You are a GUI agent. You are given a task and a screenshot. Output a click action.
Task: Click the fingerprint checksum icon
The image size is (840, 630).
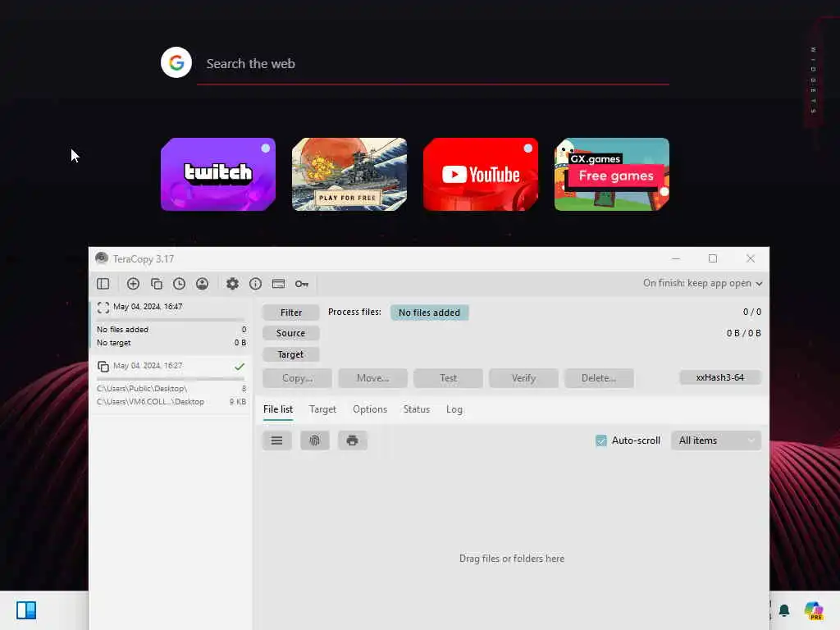[x=314, y=441]
